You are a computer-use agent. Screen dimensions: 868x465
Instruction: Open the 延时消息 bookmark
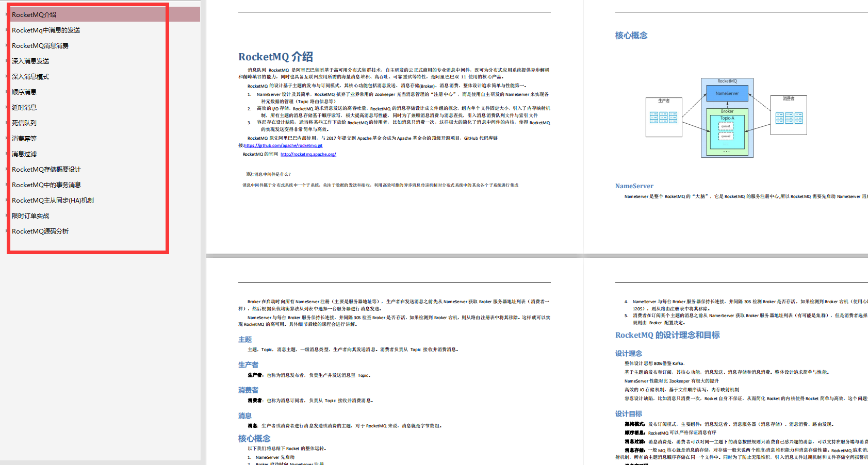click(24, 108)
